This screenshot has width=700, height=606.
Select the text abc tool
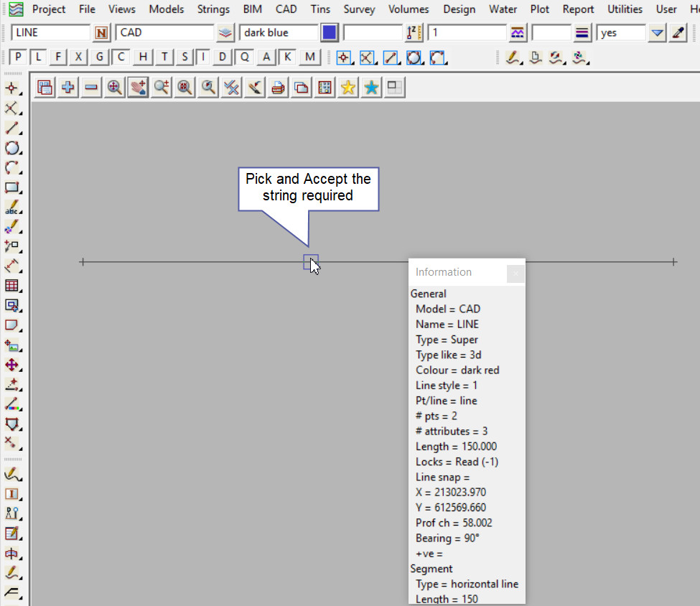click(12, 208)
